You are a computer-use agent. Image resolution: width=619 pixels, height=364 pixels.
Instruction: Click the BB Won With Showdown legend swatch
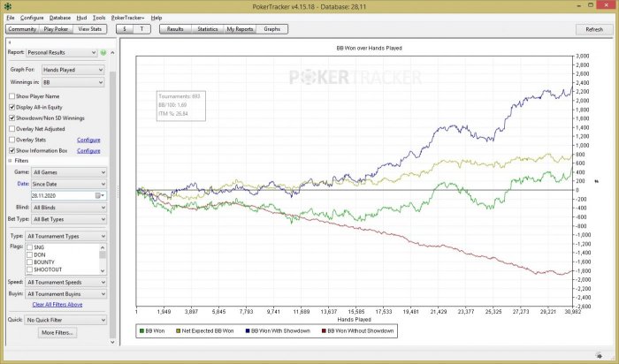(x=247, y=331)
